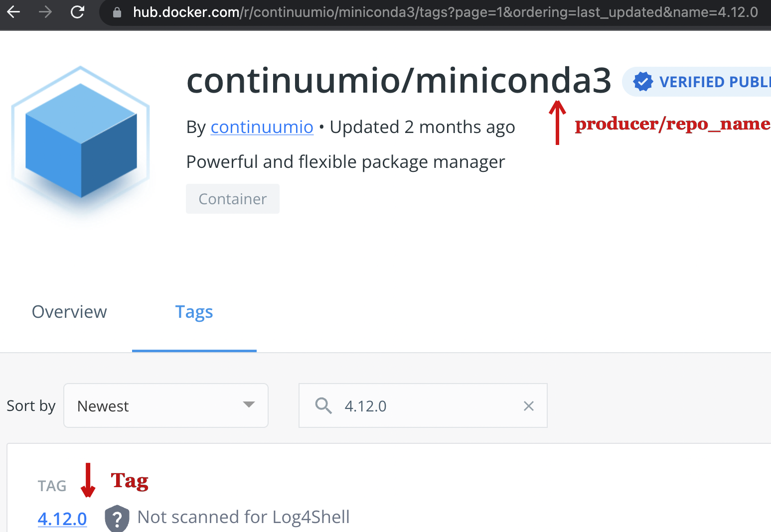
Task: Open the 4.12.0 tag link
Action: (62, 519)
